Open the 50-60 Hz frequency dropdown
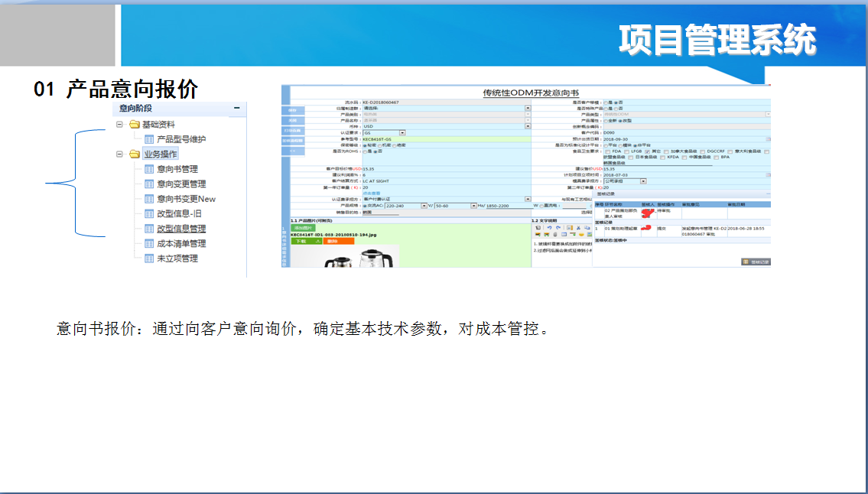 pos(473,206)
